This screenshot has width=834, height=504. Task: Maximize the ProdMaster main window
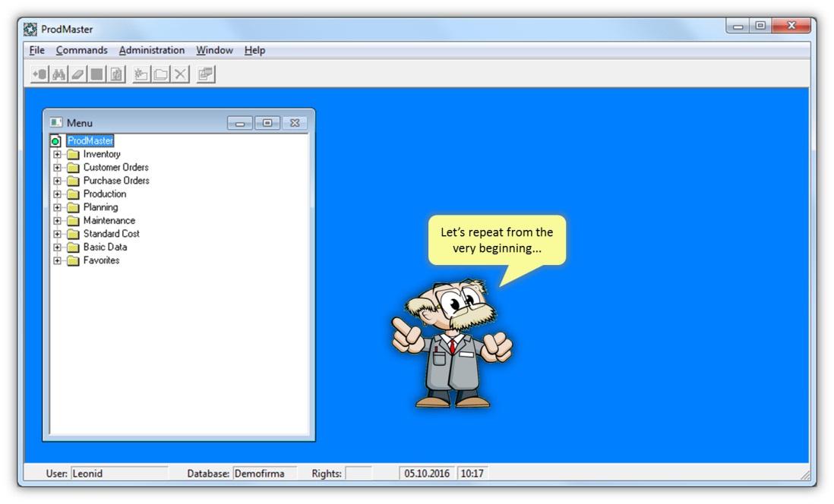(x=760, y=26)
